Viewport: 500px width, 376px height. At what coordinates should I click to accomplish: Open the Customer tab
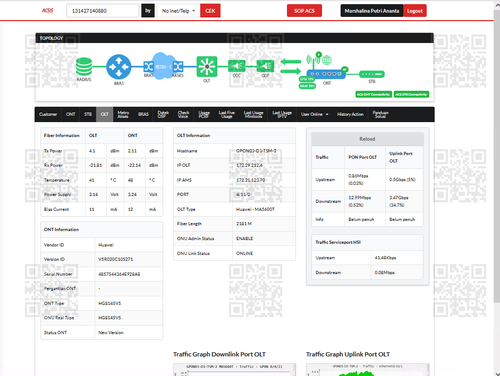pyautogui.click(x=48, y=114)
